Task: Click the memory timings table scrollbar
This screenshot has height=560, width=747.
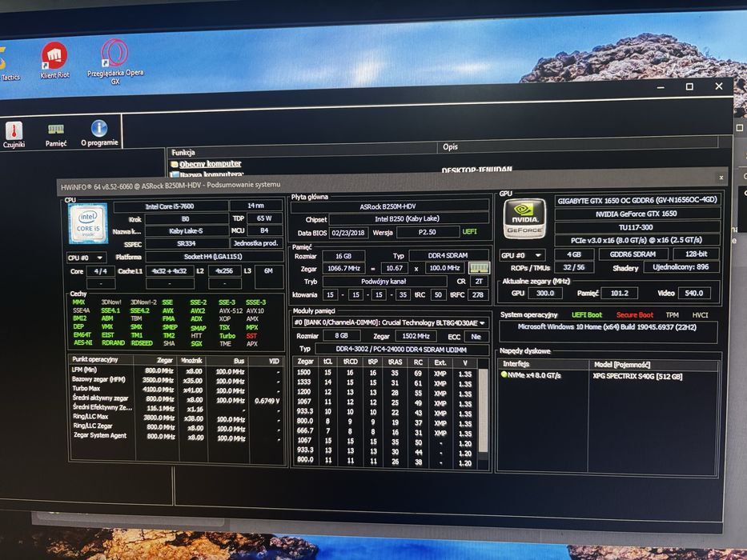Action: (x=483, y=410)
